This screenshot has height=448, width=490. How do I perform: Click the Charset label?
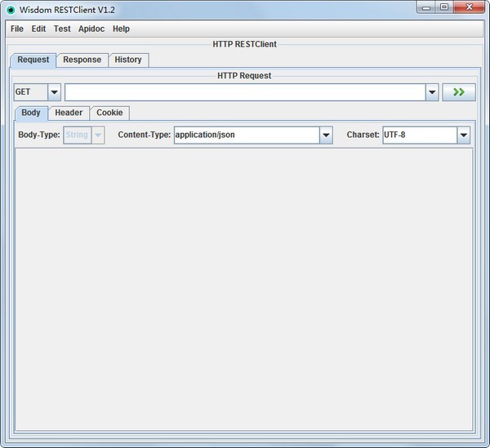coord(363,135)
